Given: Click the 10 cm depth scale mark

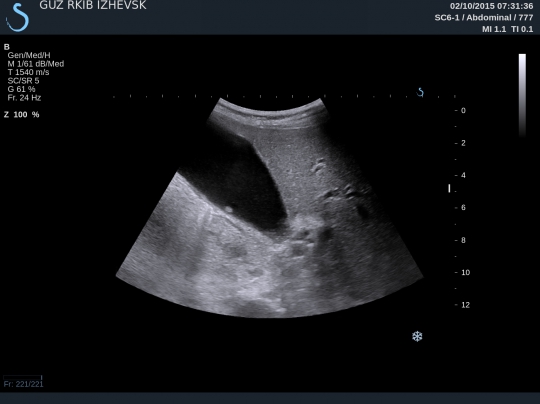Looking at the screenshot, I should click(465, 272).
